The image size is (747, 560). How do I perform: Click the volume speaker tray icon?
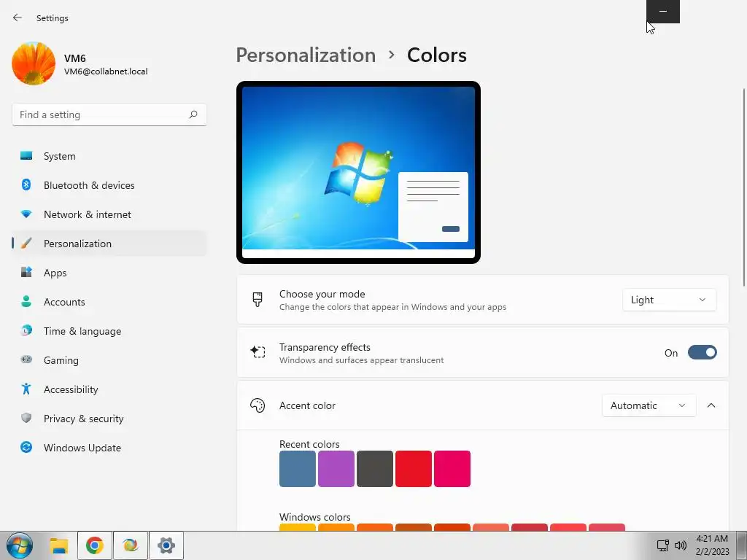click(681, 545)
